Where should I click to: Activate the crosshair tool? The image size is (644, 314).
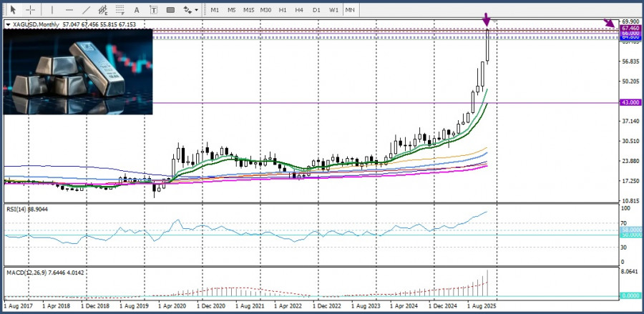30,10
